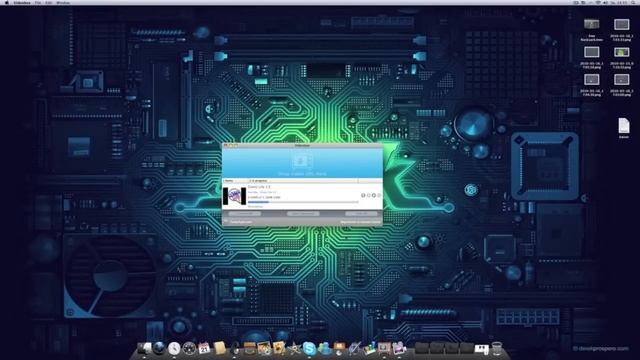Viewport: 640px width, 360px height.
Task: Click the feather pen icon in the Dock
Action: click(354, 348)
